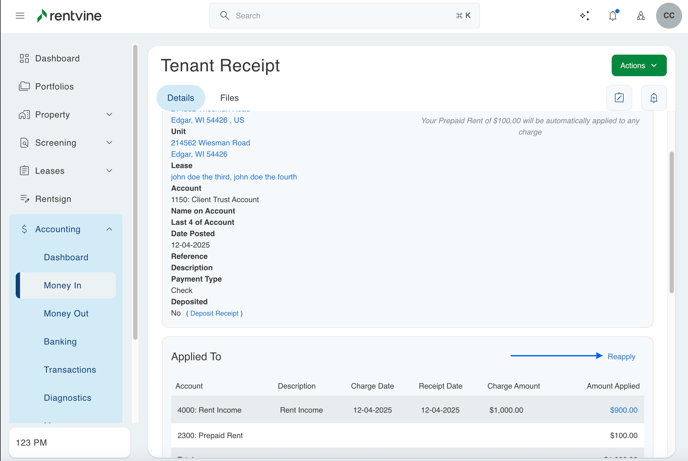688x461 pixels.
Task: Click the checklist note icon beside tabs
Action: coord(619,98)
